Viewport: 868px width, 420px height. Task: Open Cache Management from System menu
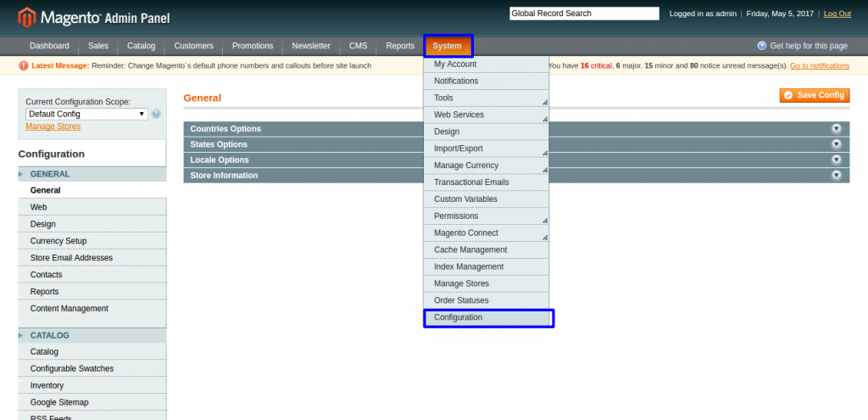(487, 250)
